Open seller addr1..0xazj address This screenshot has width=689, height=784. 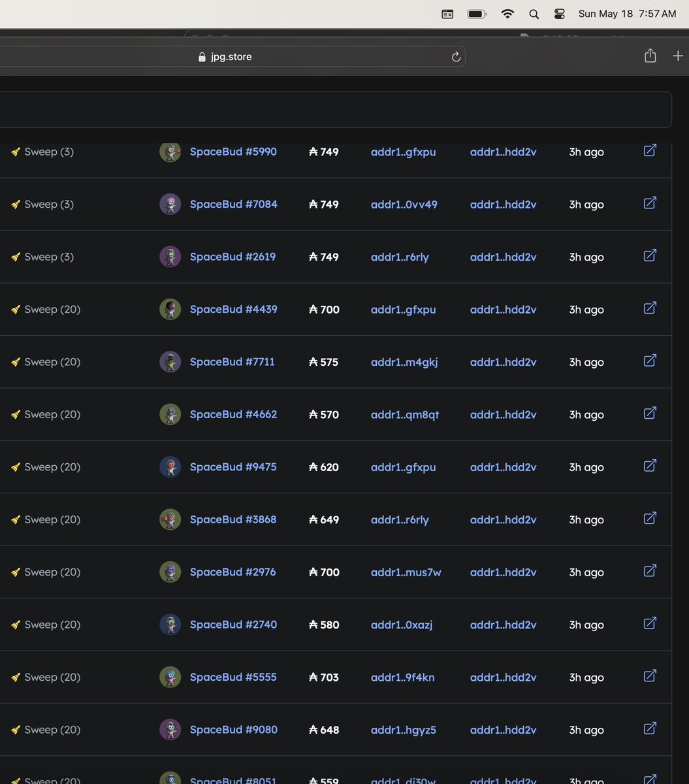click(402, 625)
